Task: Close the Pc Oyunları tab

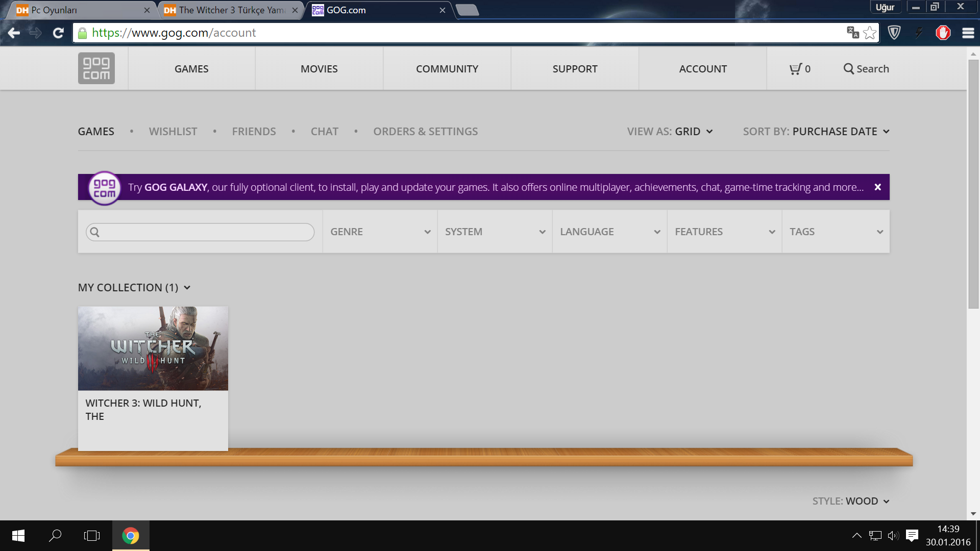Action: point(147,10)
